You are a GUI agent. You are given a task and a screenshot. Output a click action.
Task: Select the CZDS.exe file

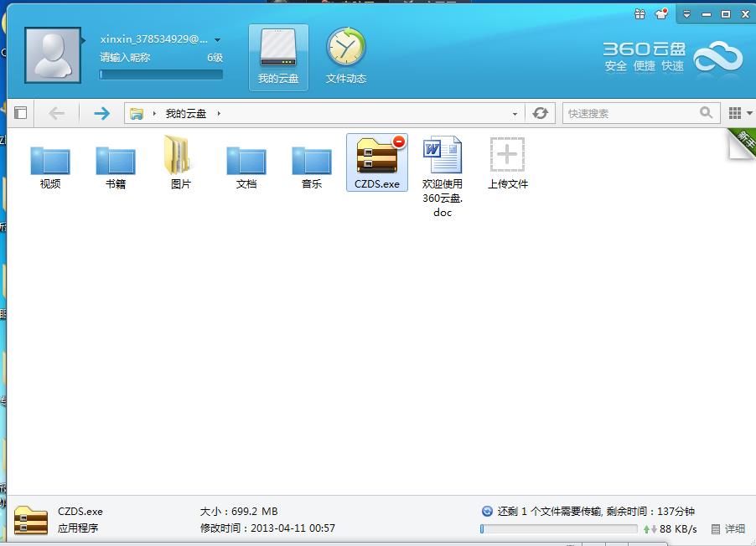(377, 163)
